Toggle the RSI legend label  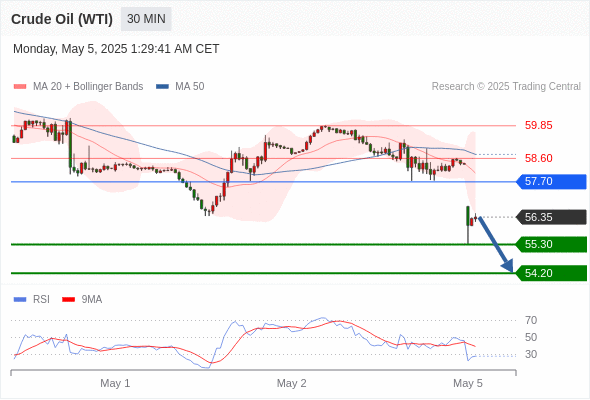pos(41,300)
